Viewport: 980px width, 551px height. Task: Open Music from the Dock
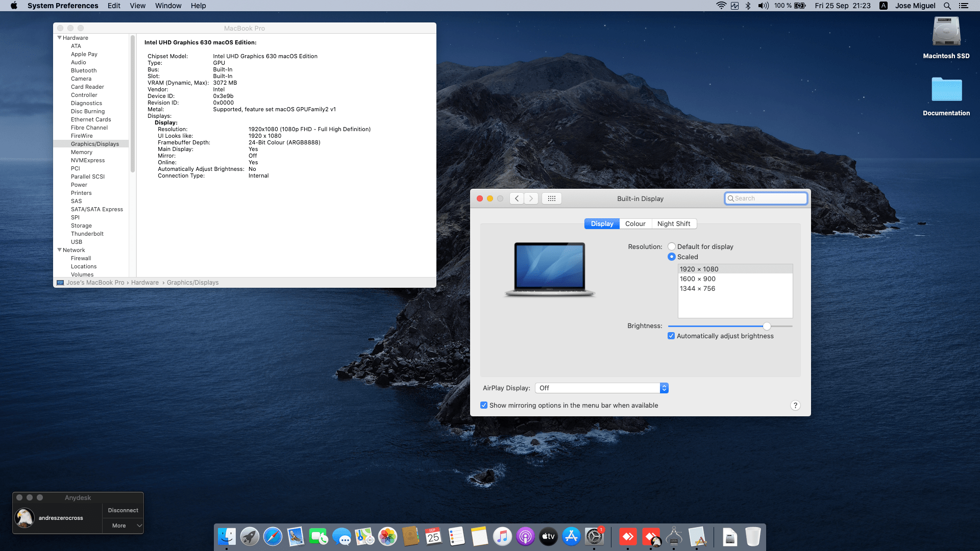pyautogui.click(x=502, y=537)
